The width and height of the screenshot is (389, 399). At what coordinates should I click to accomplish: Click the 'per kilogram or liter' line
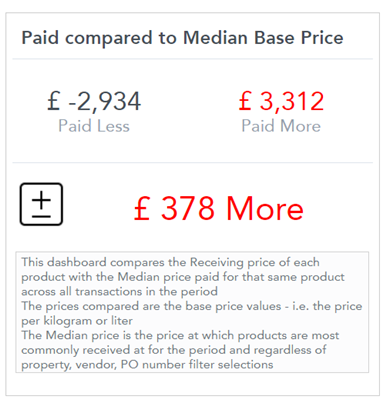point(77,321)
